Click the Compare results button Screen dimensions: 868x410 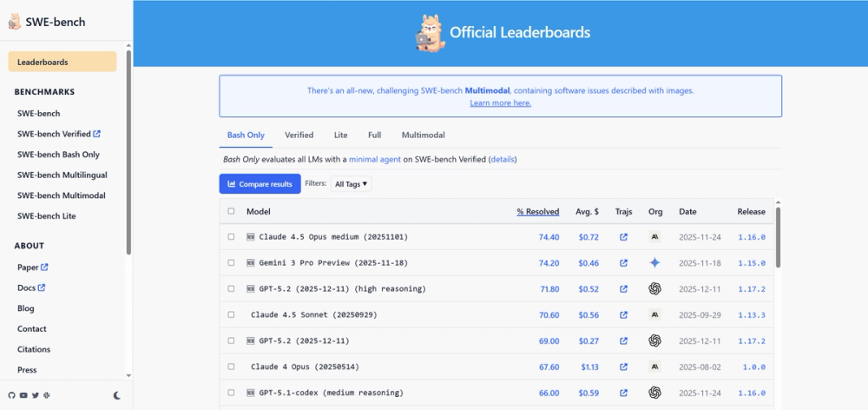pyautogui.click(x=260, y=184)
